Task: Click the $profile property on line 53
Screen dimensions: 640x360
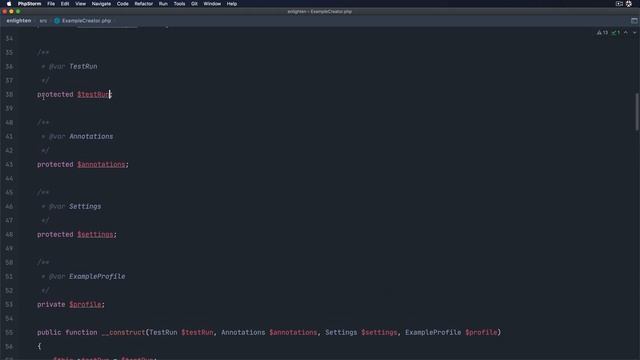Action: coord(85,304)
